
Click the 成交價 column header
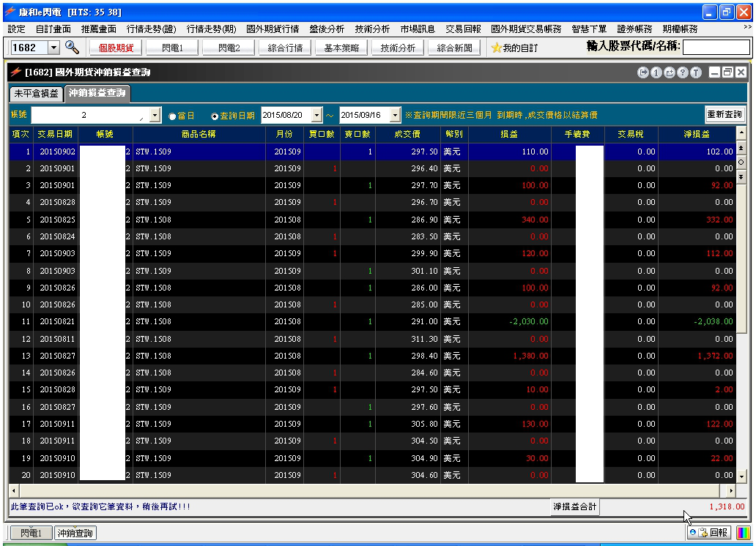(407, 135)
